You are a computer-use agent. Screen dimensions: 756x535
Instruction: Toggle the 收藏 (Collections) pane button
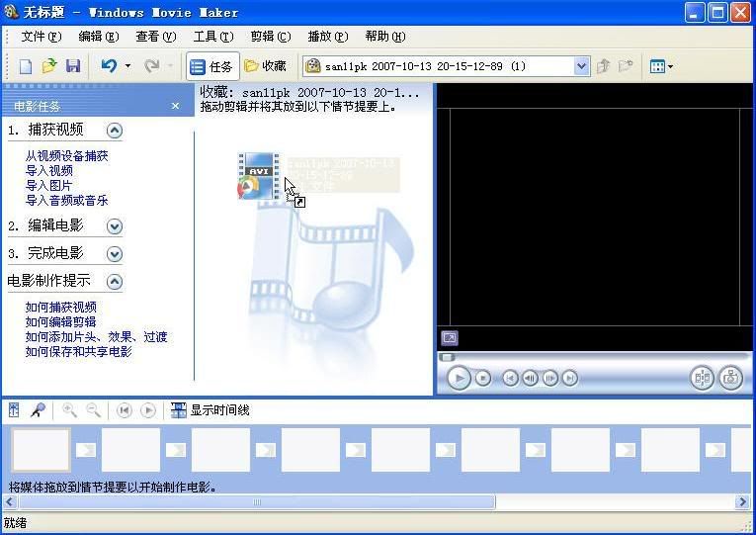(266, 66)
